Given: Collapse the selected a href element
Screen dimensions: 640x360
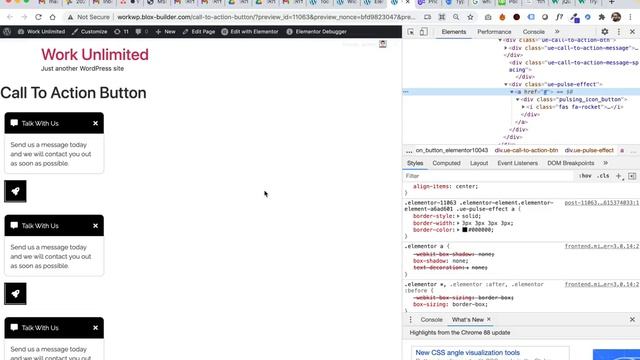Looking at the screenshot, I should click(512, 92).
